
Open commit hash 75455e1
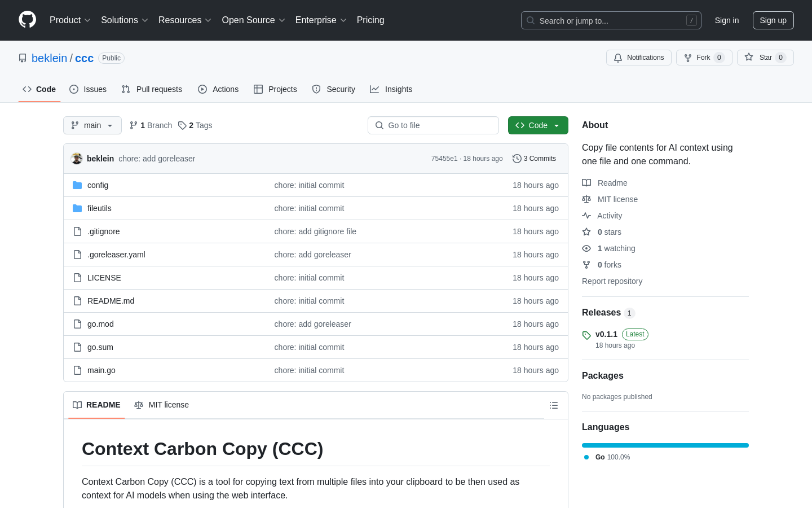[x=444, y=159]
